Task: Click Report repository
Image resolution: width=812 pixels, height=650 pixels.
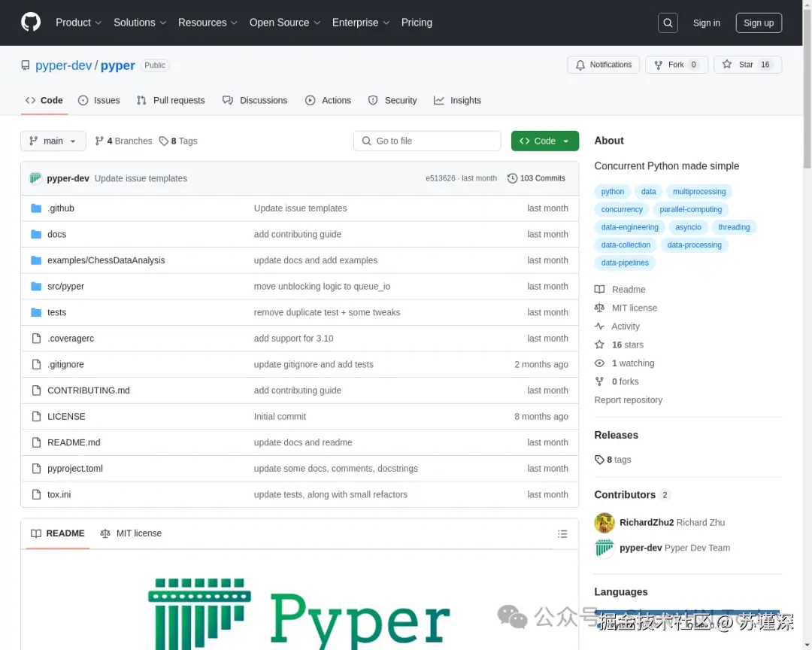Action: 628,400
